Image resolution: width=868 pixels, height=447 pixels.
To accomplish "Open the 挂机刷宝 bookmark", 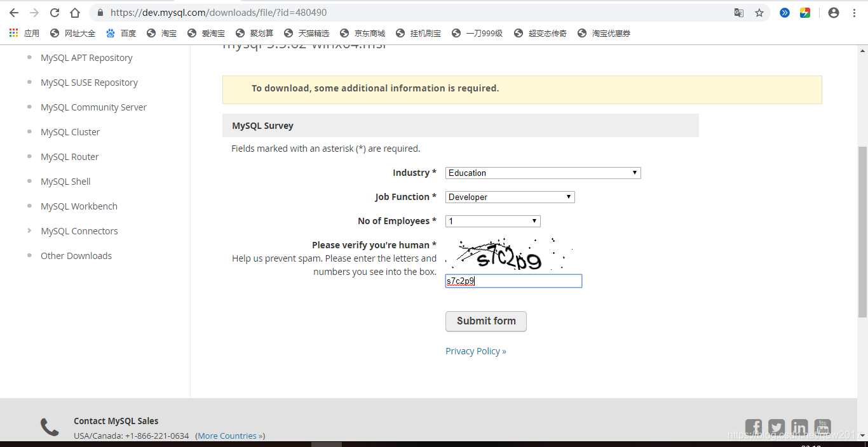I will [418, 33].
